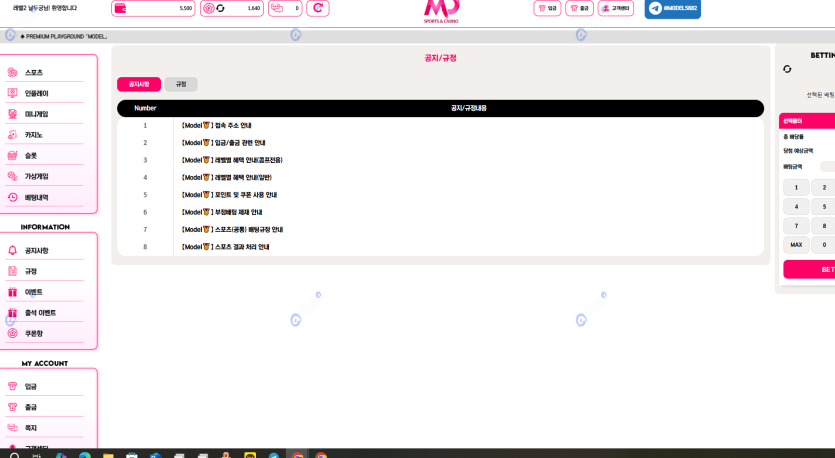Switch to the 규정 rules tab
Image resolution: width=835 pixels, height=458 pixels.
pos(181,85)
